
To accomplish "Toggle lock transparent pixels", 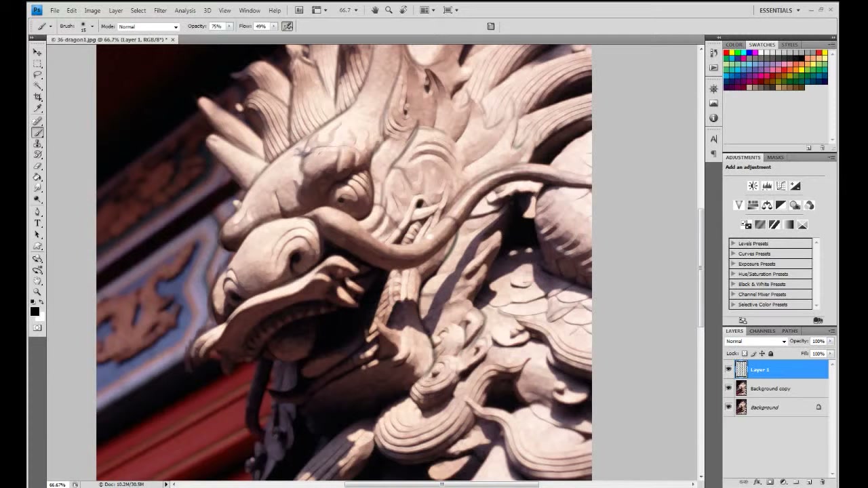I will [x=745, y=354].
